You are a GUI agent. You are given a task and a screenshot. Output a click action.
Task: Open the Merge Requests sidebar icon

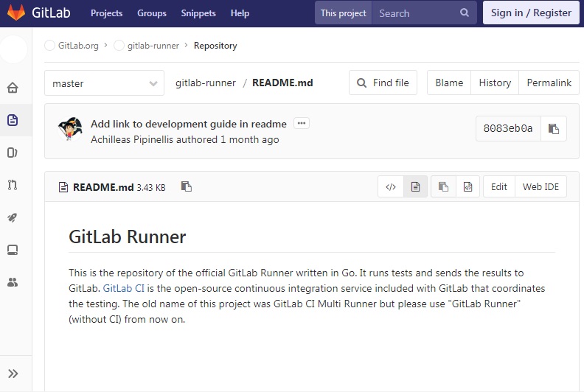(x=13, y=185)
